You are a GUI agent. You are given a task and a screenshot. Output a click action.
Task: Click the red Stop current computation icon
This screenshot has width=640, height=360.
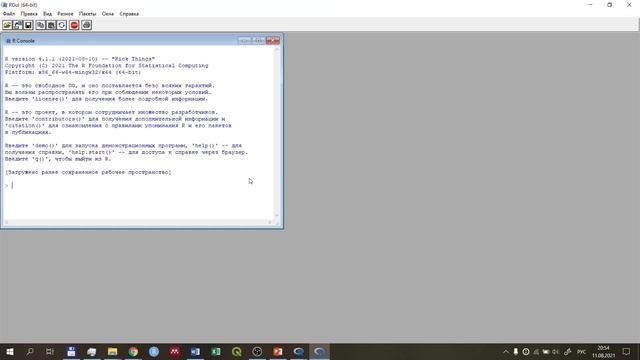[x=74, y=25]
